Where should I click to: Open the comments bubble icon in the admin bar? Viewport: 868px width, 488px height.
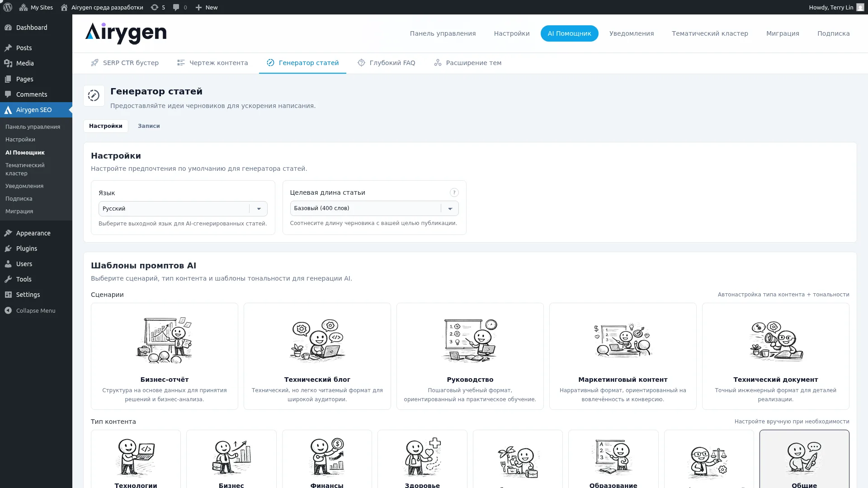click(180, 7)
